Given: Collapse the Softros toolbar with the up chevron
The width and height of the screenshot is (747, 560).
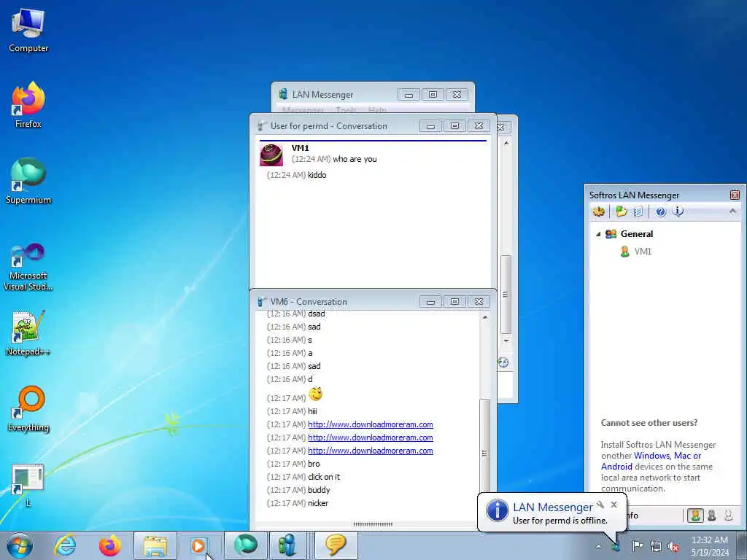Looking at the screenshot, I should (732, 211).
